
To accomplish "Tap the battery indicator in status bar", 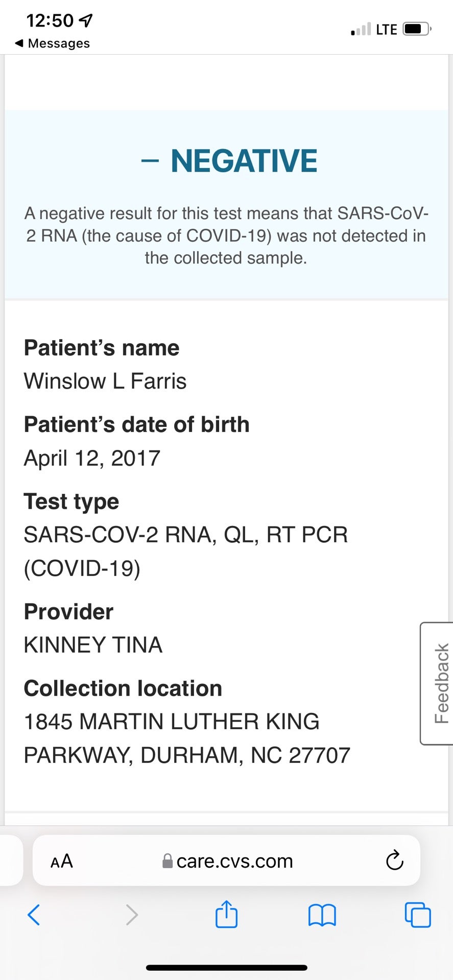I will [417, 29].
